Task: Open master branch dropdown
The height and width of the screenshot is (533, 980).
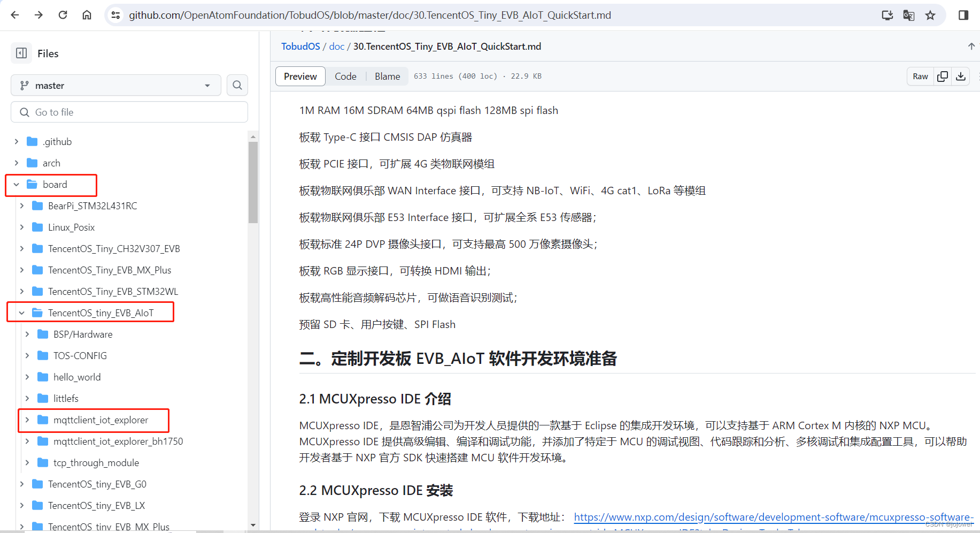Action: click(x=116, y=85)
